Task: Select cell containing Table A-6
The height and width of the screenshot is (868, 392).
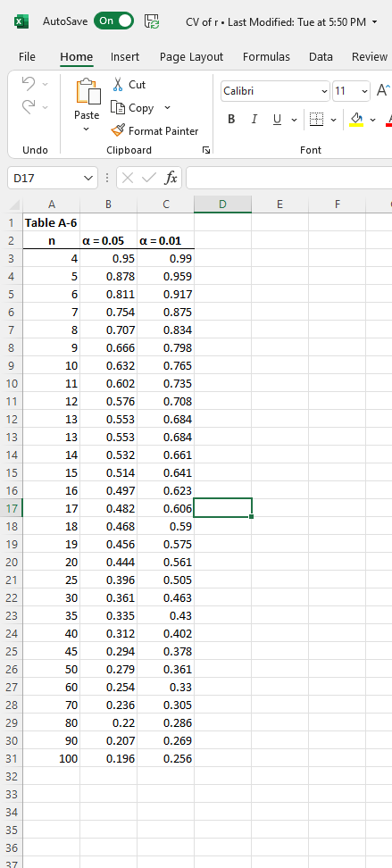Action: 52,223
